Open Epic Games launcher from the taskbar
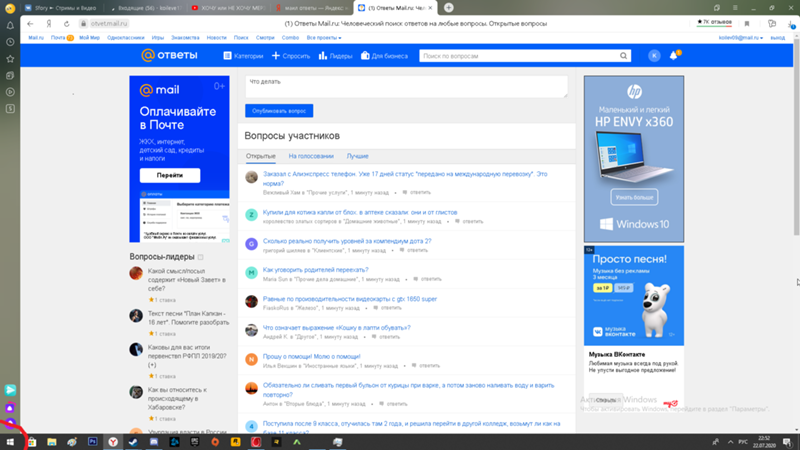This screenshot has width=800, height=450. (194, 442)
